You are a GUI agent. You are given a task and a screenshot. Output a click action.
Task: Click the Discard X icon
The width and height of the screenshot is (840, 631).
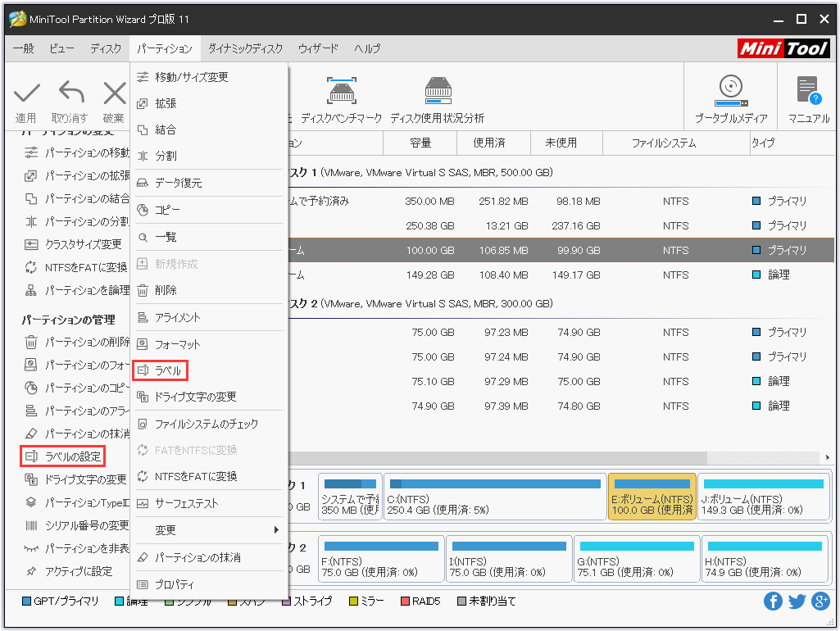pyautogui.click(x=114, y=93)
